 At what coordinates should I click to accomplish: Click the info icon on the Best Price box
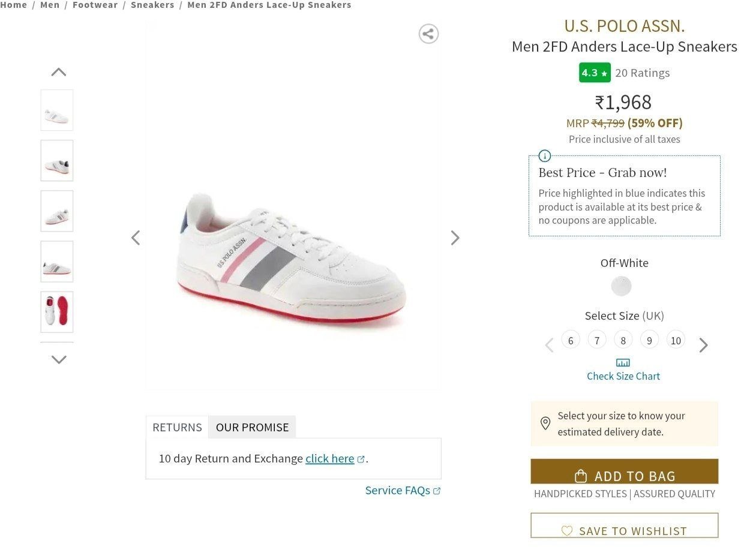[x=545, y=156]
